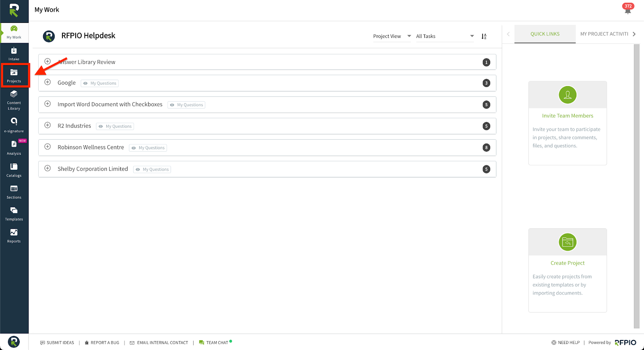
Task: Click the Create Project folder icon
Action: point(568,242)
